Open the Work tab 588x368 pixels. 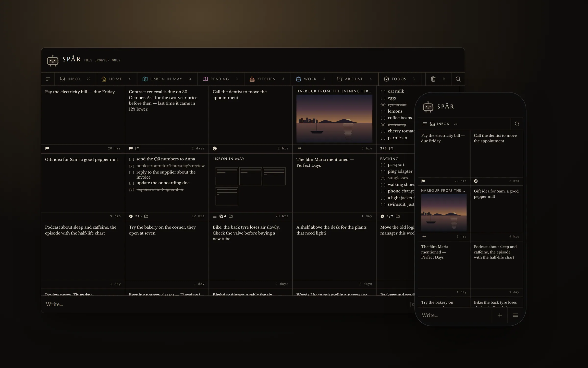coord(311,79)
